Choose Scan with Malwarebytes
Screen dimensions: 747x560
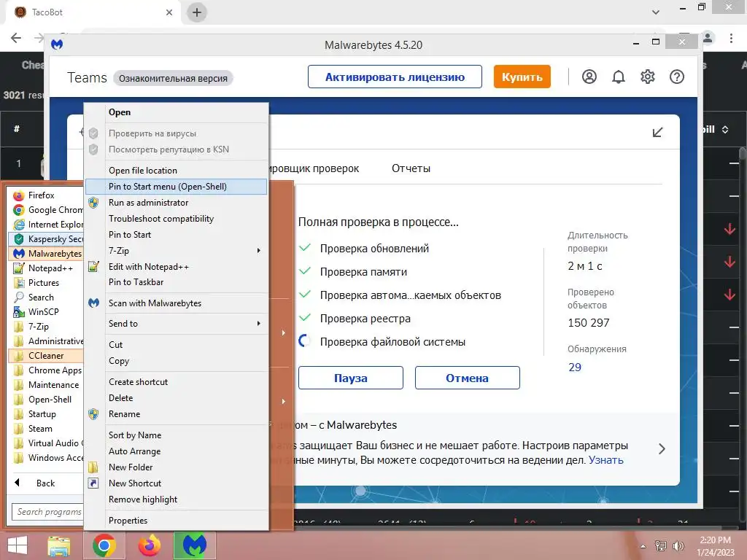tap(176, 303)
